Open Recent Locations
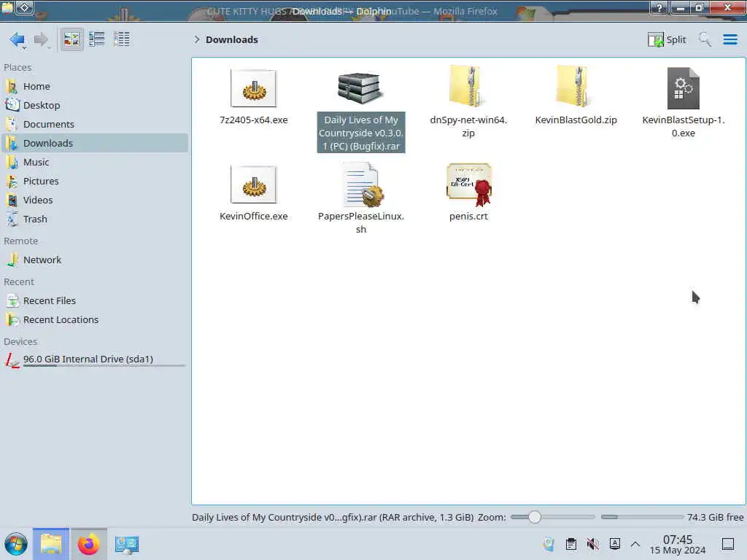This screenshot has height=560, width=747. (x=95, y=320)
